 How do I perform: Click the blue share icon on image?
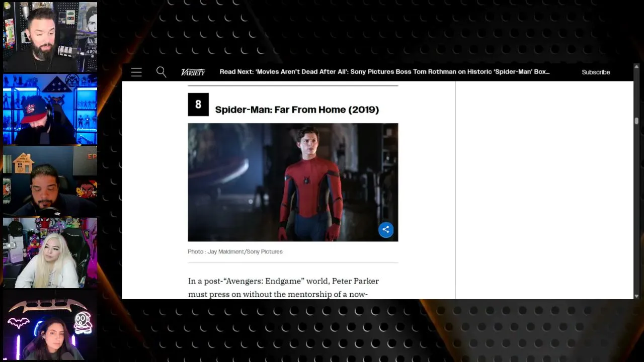[386, 230]
